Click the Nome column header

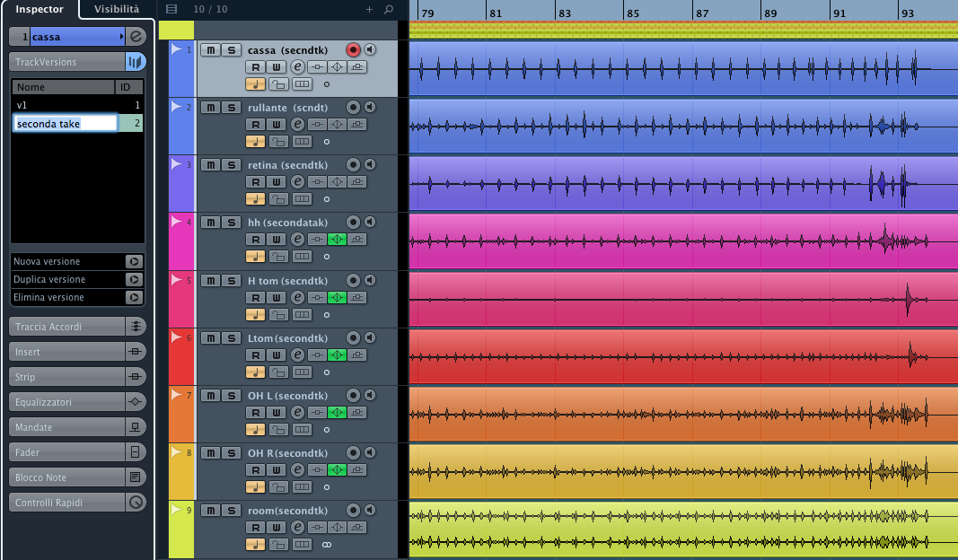point(63,87)
